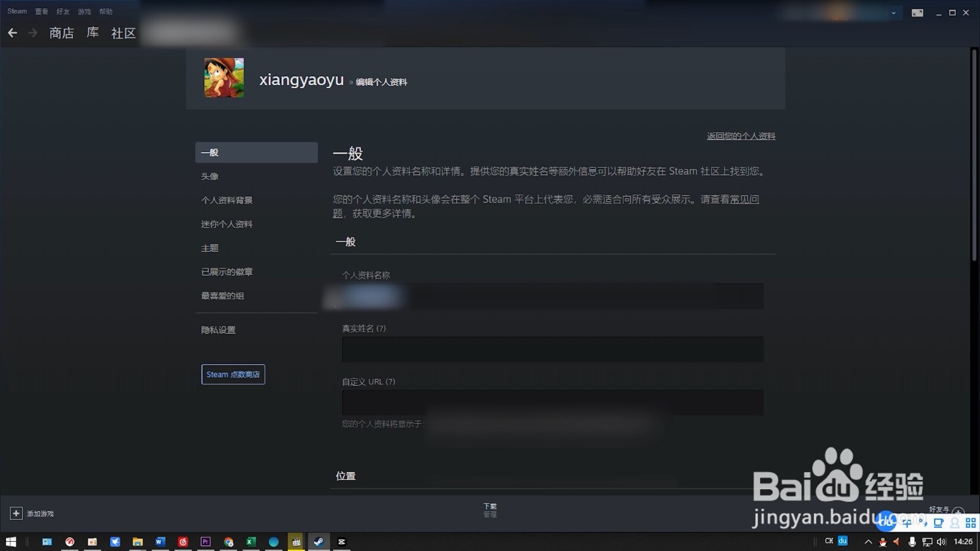Viewport: 980px width, 551px height.
Task: Click the 自定义 URL input field
Action: pos(552,403)
